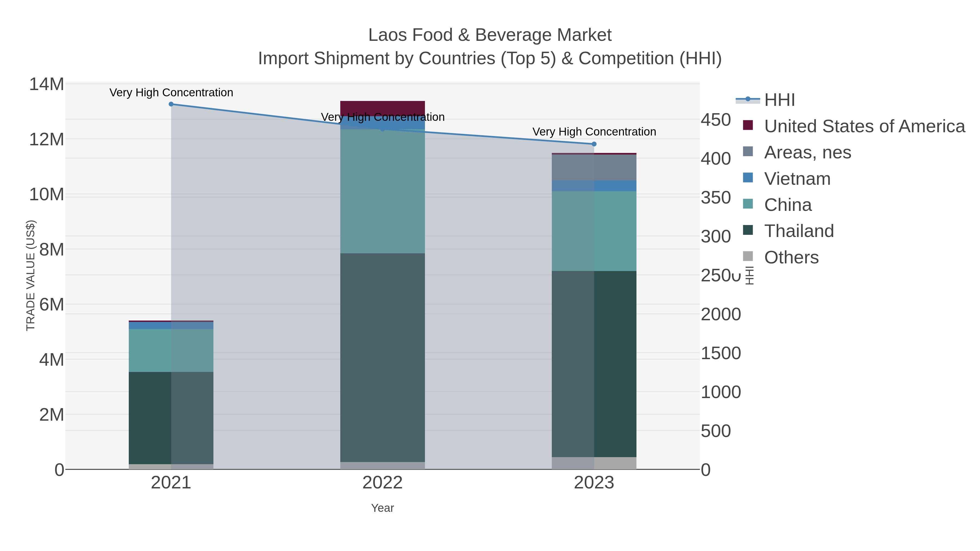Click the Areas, nes slate legend swatch

(x=748, y=151)
